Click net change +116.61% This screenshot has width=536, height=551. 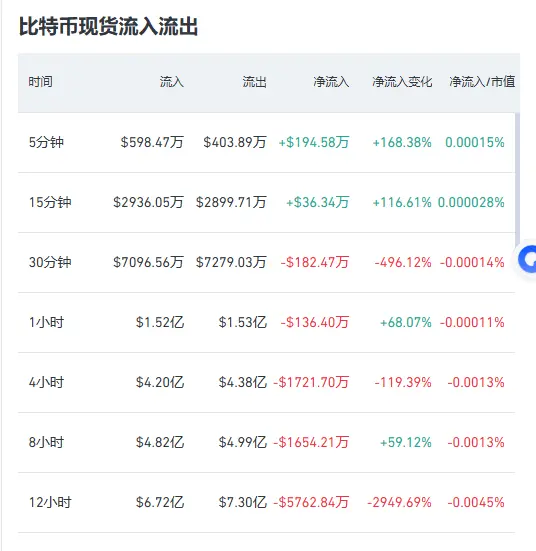point(402,202)
